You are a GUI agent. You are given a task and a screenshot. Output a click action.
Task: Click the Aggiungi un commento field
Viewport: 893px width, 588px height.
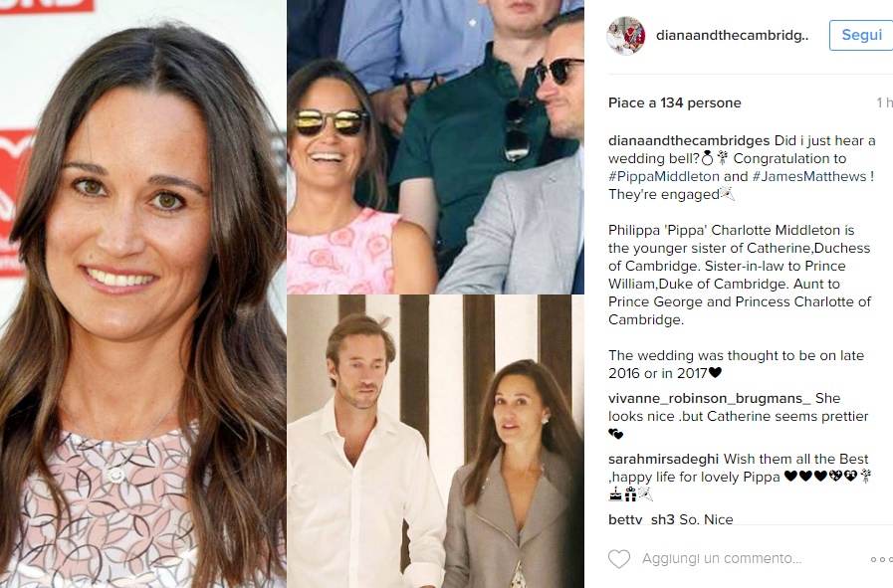point(722,559)
